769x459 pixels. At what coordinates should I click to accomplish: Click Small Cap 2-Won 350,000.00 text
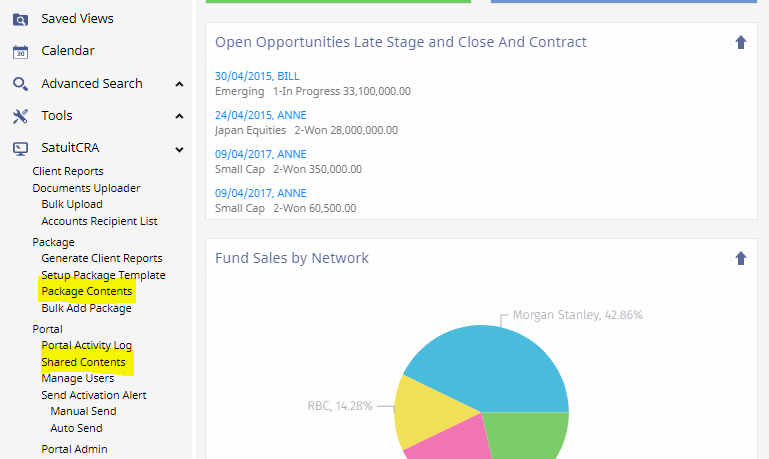pyautogui.click(x=288, y=170)
